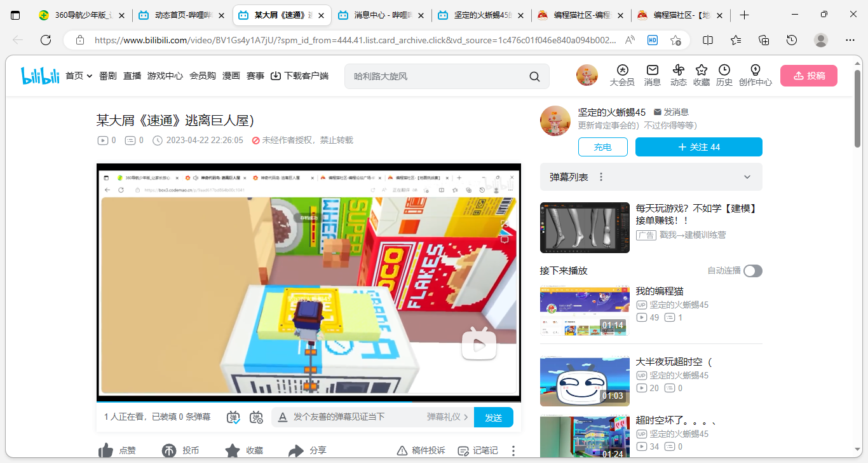
Task: Open 大半夜玩超时空 video thumbnail
Action: click(x=585, y=381)
